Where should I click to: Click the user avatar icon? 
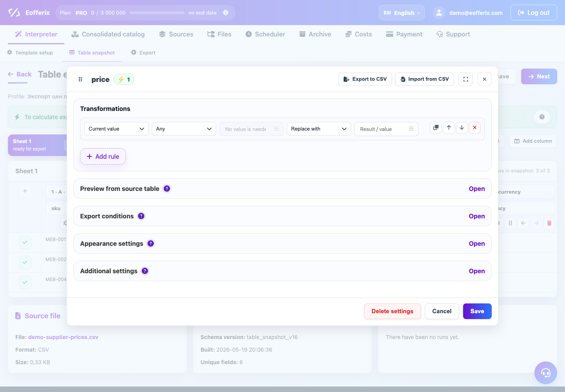point(439,13)
